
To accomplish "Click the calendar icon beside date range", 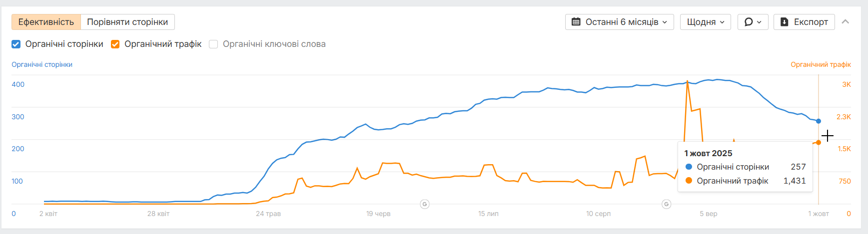I will point(576,22).
